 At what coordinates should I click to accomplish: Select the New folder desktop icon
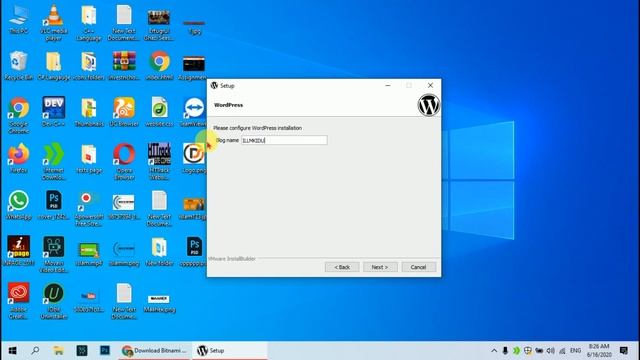click(159, 251)
